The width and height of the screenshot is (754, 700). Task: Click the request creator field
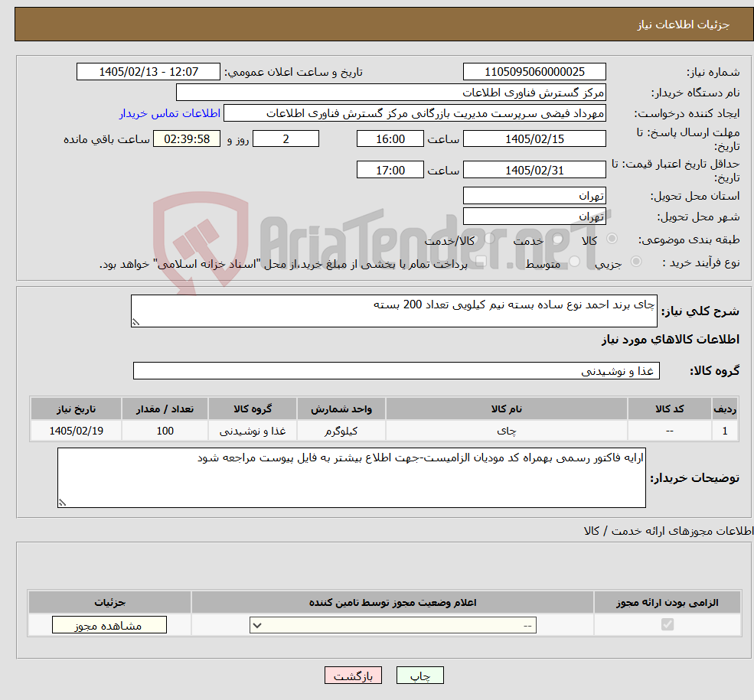point(414,113)
